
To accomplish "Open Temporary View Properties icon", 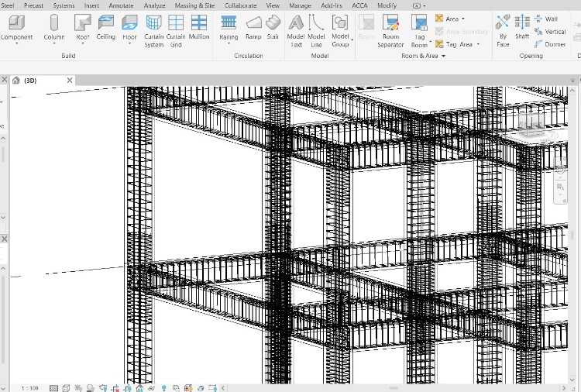I will [x=176, y=388].
